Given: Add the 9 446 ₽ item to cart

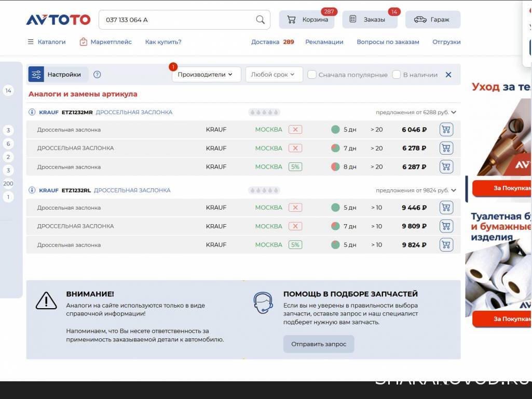Looking at the screenshot, I should [x=446, y=208].
